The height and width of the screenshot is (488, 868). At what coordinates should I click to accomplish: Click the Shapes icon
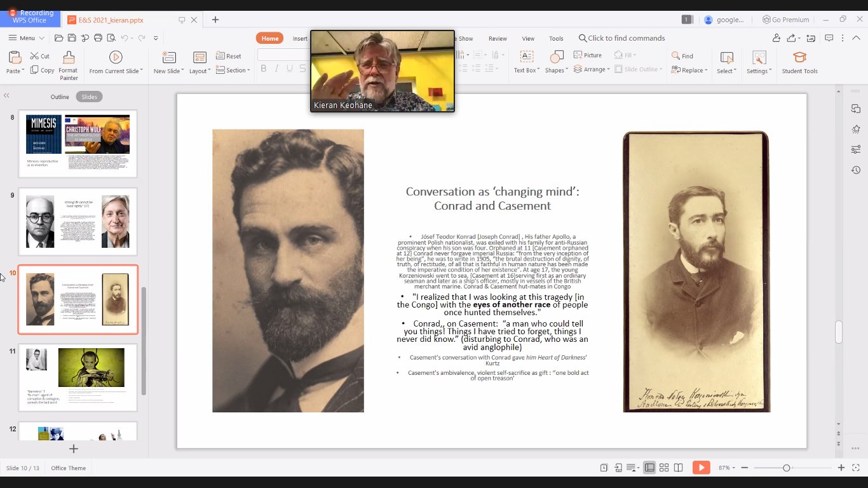point(556,57)
